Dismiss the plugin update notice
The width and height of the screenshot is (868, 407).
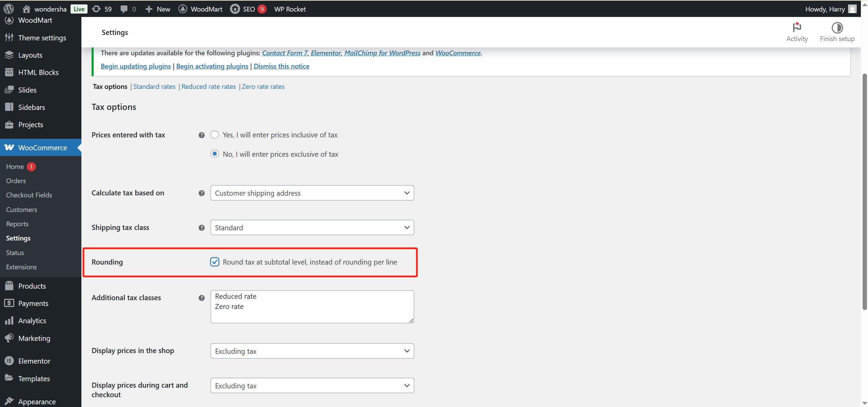282,66
